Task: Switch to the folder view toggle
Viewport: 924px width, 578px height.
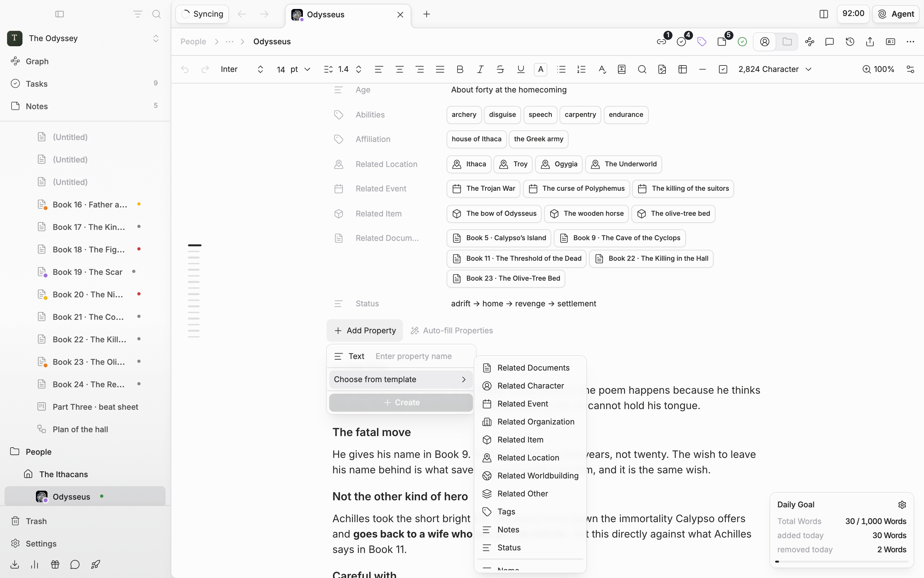Action: pos(787,42)
